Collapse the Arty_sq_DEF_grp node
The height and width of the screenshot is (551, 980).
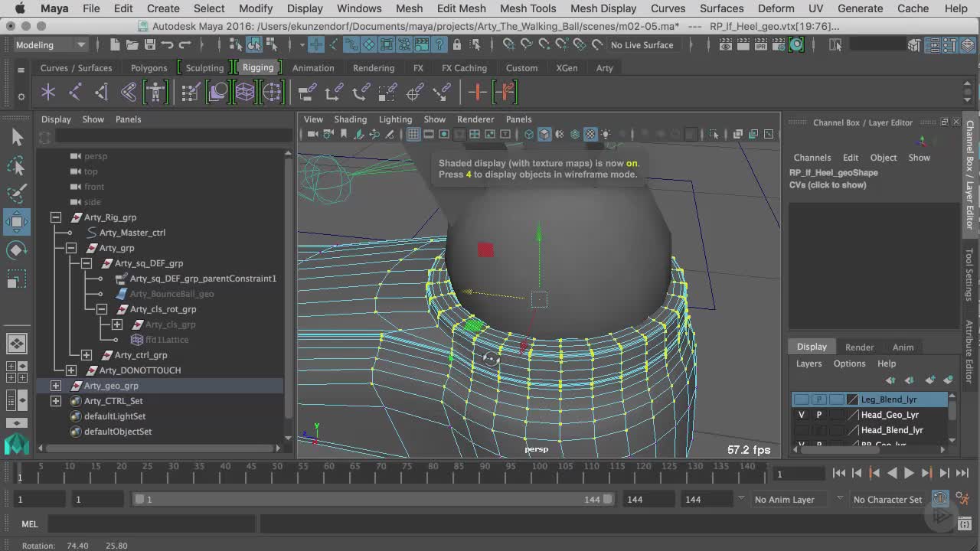coord(87,263)
